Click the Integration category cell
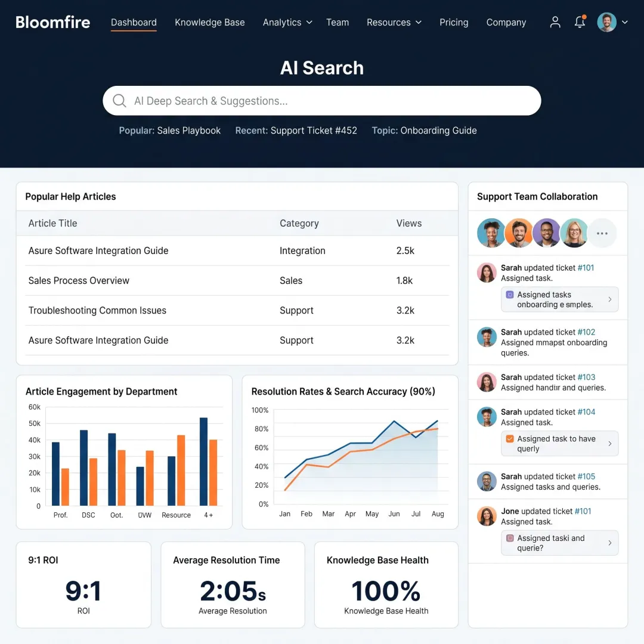The height and width of the screenshot is (644, 644). (302, 250)
